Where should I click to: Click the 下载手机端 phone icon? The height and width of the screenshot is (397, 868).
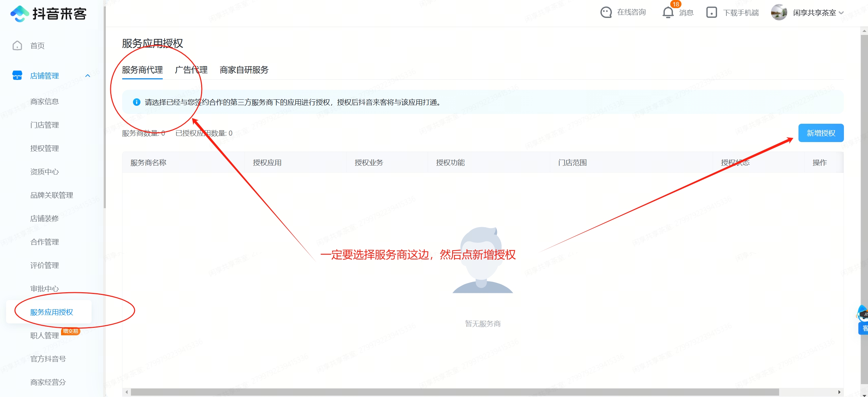711,12
